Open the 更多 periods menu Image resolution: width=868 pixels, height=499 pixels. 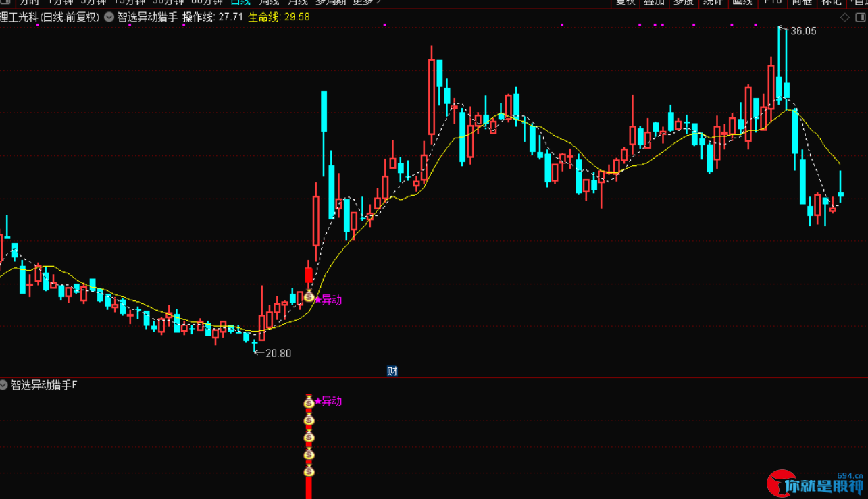click(x=367, y=3)
